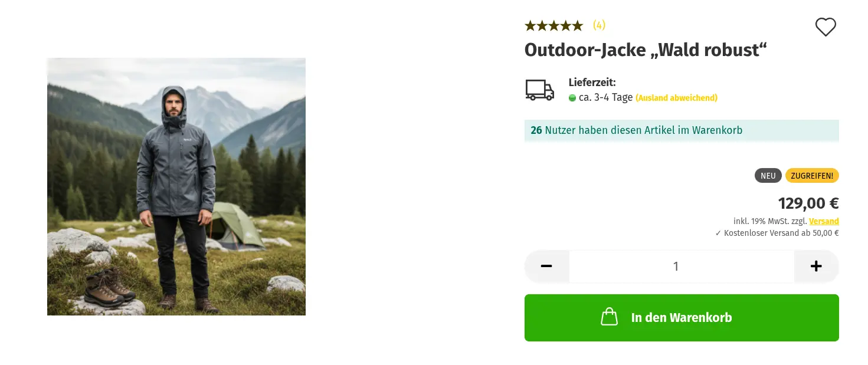Click the shopping bag icon on cart button
The height and width of the screenshot is (365, 868).
tap(609, 317)
